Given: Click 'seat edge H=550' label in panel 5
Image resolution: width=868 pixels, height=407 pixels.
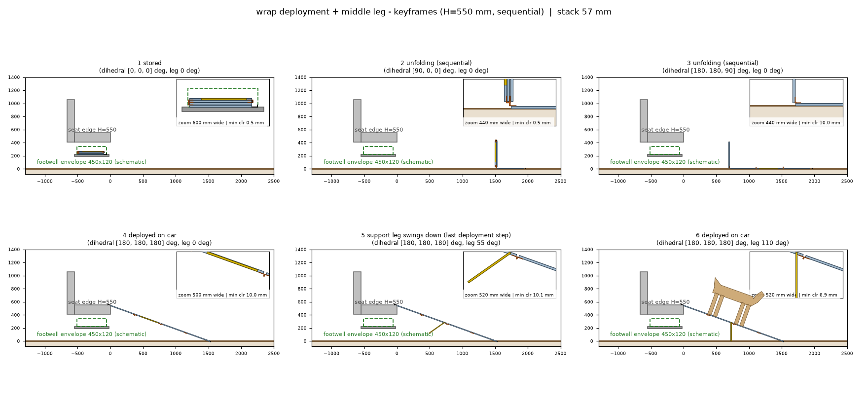Looking at the screenshot, I should coord(379,302).
